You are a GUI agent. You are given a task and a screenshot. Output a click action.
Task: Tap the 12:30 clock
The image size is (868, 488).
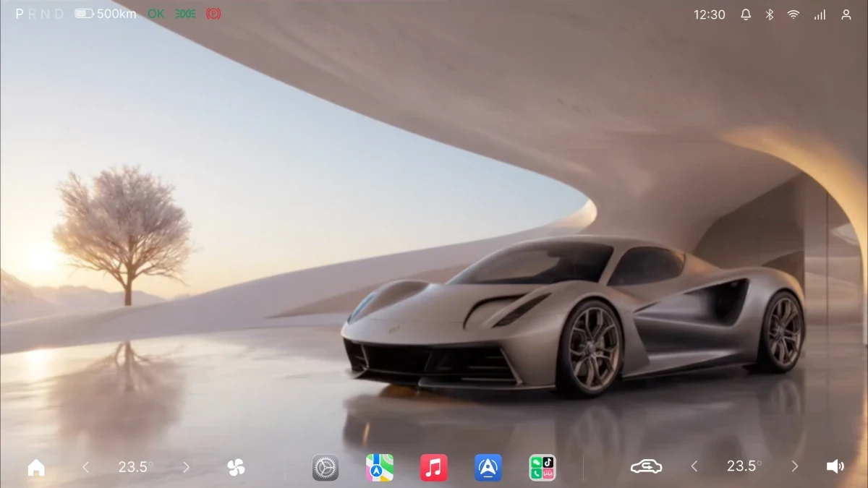coord(710,14)
